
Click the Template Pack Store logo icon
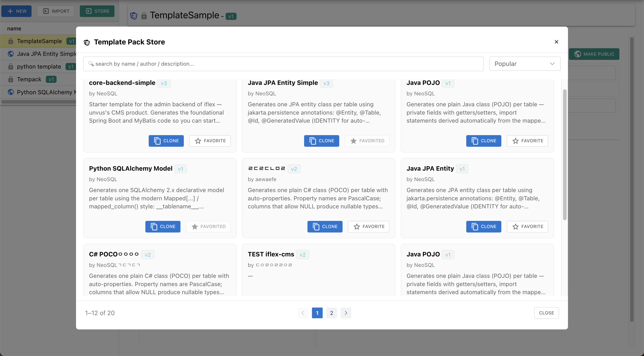coord(87,42)
